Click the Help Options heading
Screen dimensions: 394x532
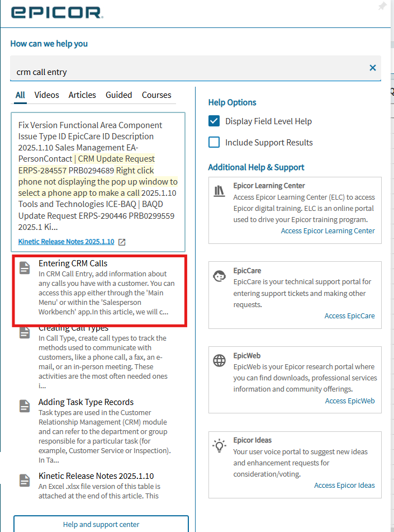(x=232, y=102)
